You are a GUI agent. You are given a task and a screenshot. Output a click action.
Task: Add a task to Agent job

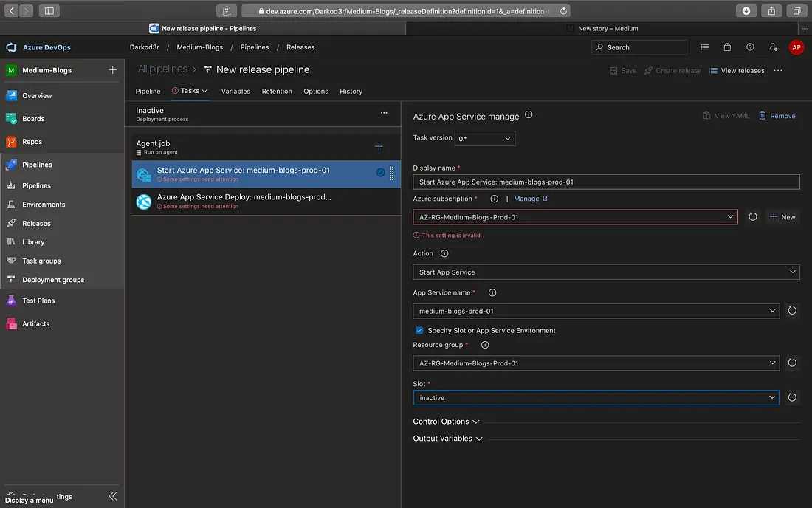(379, 146)
